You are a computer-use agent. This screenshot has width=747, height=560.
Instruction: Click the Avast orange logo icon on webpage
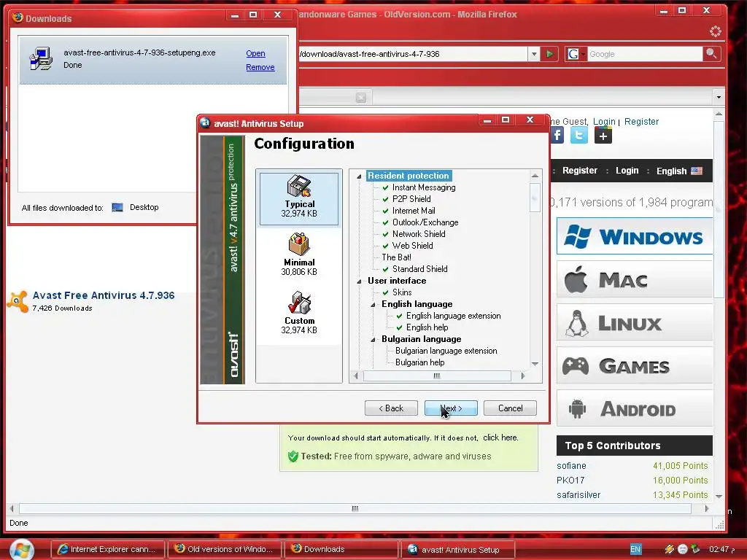pos(18,301)
